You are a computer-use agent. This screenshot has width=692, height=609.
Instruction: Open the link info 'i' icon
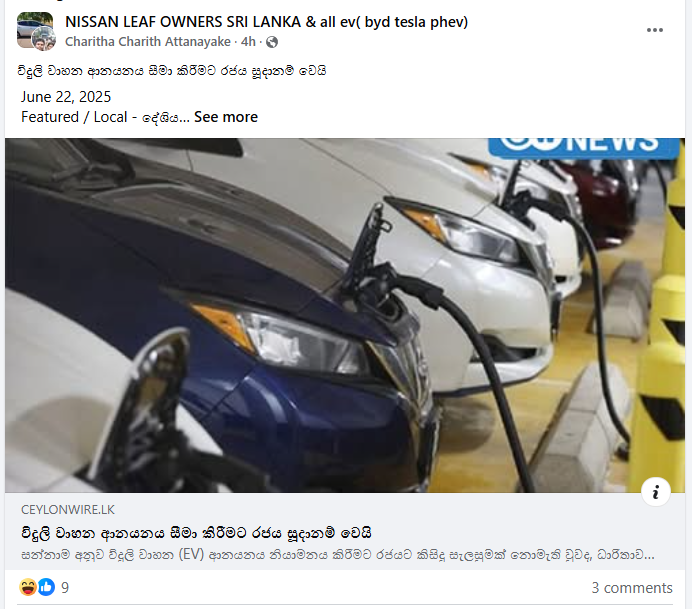[x=656, y=492]
